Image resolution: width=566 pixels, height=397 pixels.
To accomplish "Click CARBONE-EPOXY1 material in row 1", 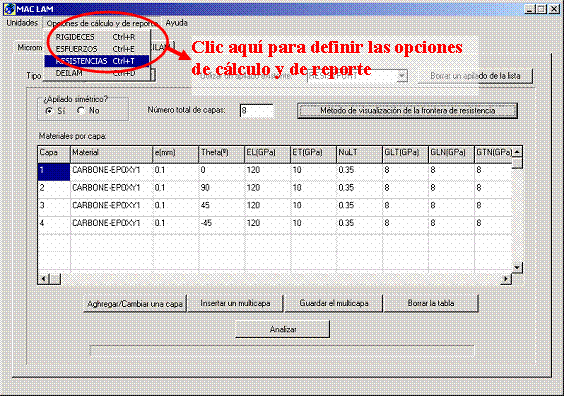I will (x=112, y=172).
